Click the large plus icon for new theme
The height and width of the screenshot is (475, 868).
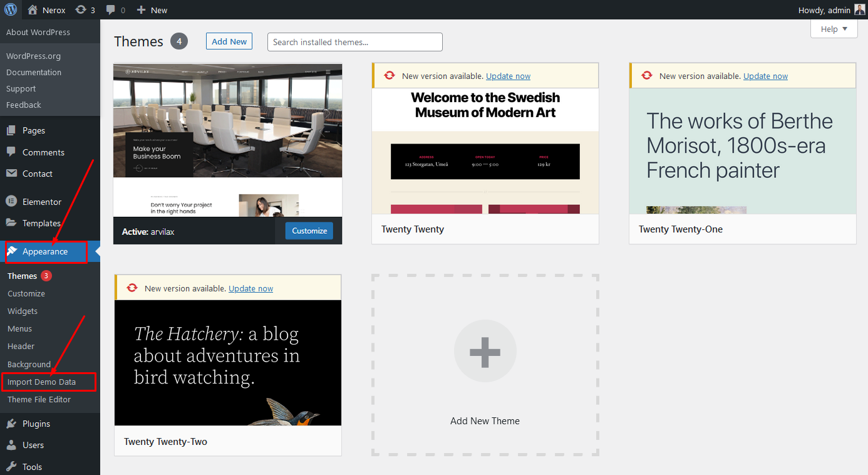pos(485,351)
